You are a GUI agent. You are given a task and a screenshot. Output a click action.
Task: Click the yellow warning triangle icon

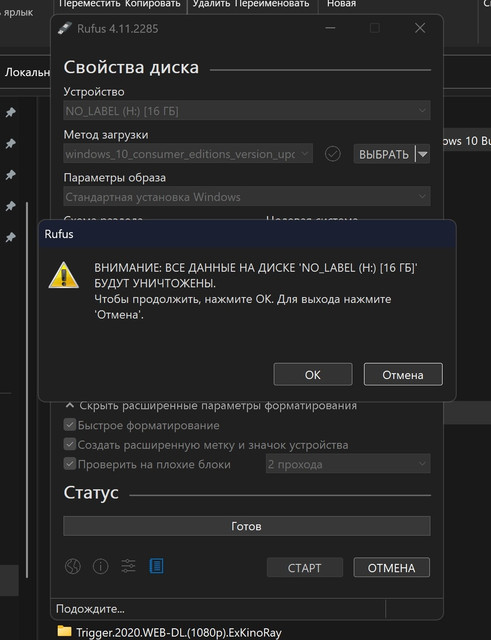pos(64,275)
